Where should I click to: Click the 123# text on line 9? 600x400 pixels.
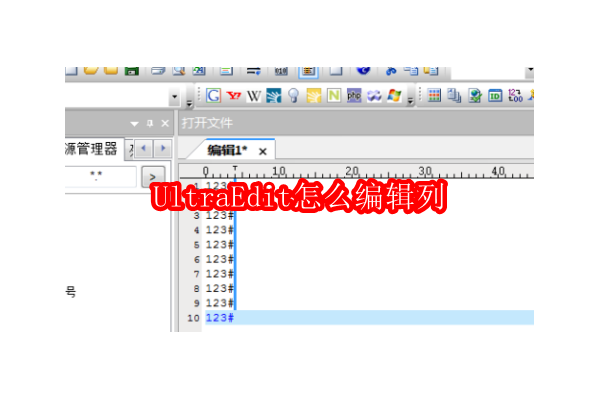pyautogui.click(x=220, y=303)
